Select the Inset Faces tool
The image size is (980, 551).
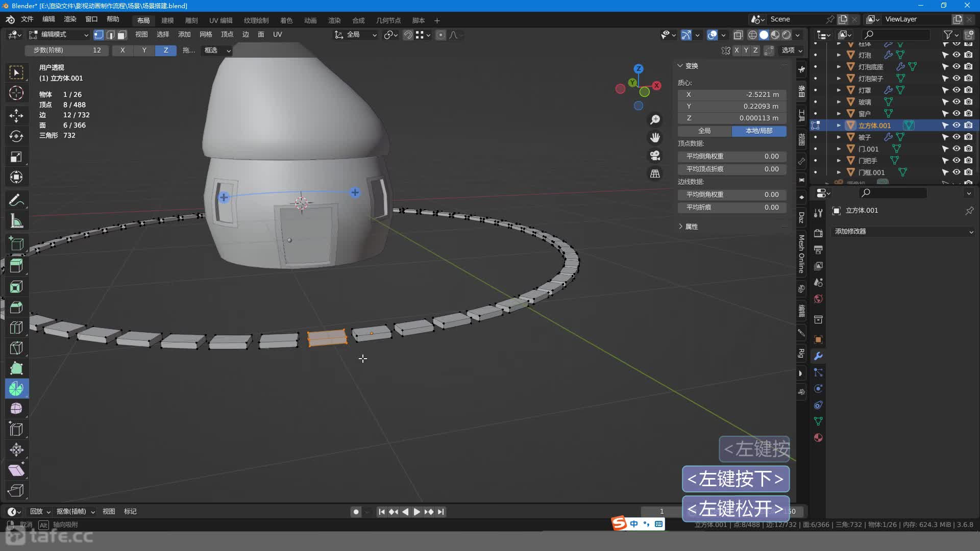(x=16, y=287)
